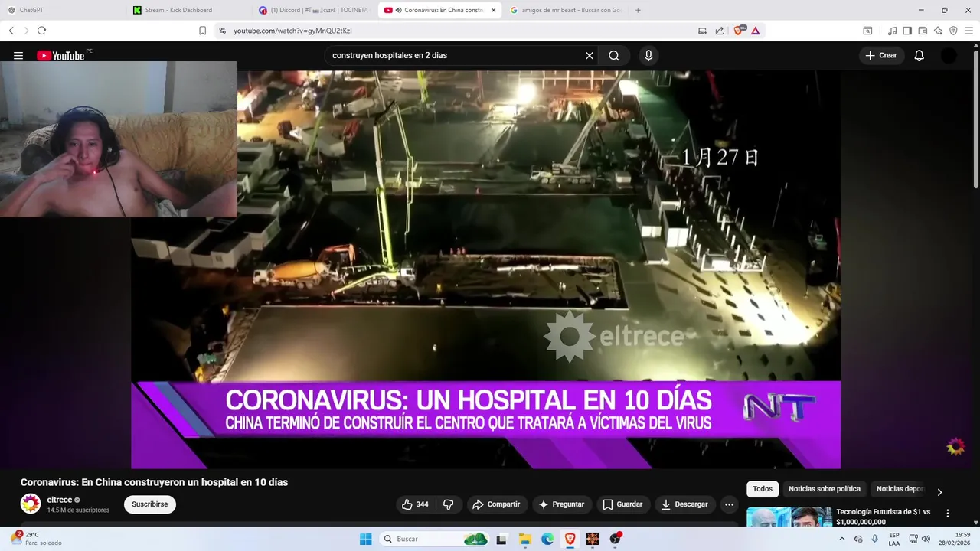Image resolution: width=980 pixels, height=551 pixels.
Task: Click the video player to toggle playback
Action: 485,269
